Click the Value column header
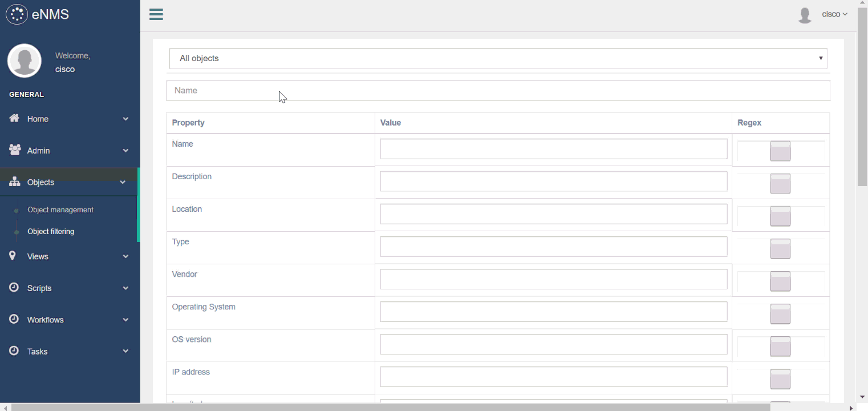This screenshot has height=411, width=868. [x=391, y=123]
